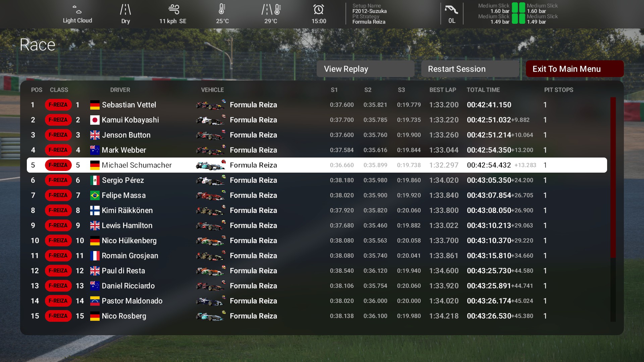Select the Nico Rosberg driver name
The width and height of the screenshot is (644, 362).
124,316
